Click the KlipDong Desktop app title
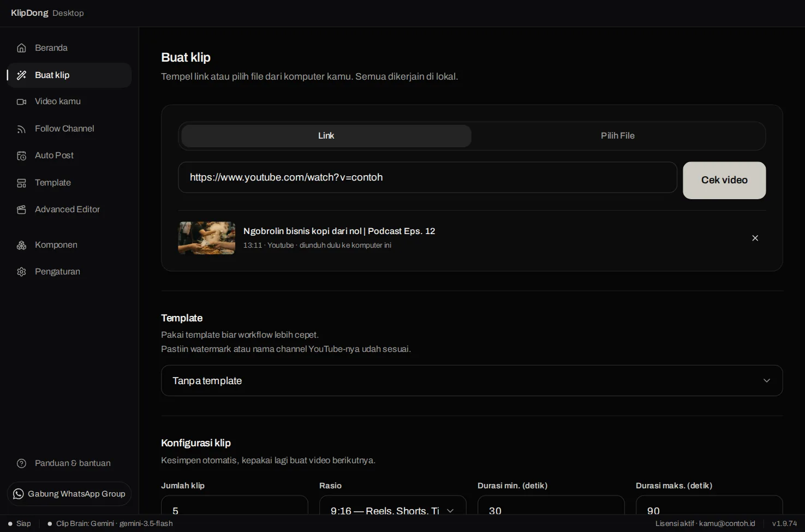The image size is (805, 532). (x=47, y=13)
